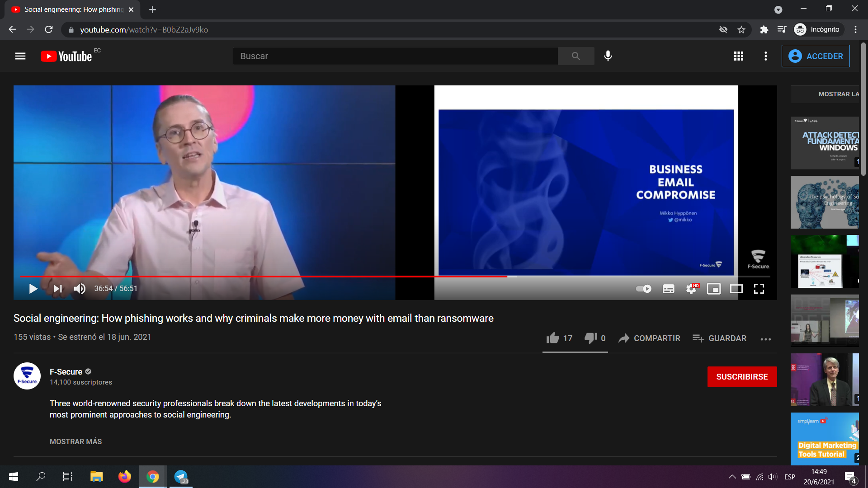Open the video settings gear
The image size is (868, 488).
[x=691, y=289]
